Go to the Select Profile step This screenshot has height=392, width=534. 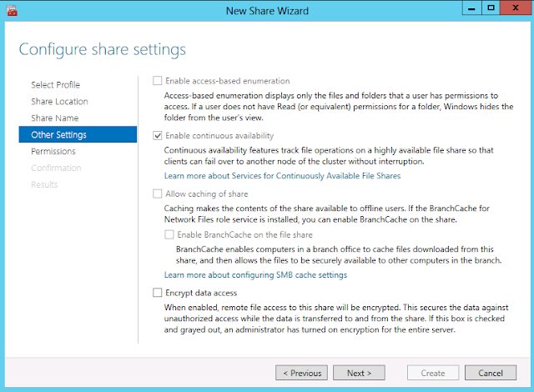(55, 85)
